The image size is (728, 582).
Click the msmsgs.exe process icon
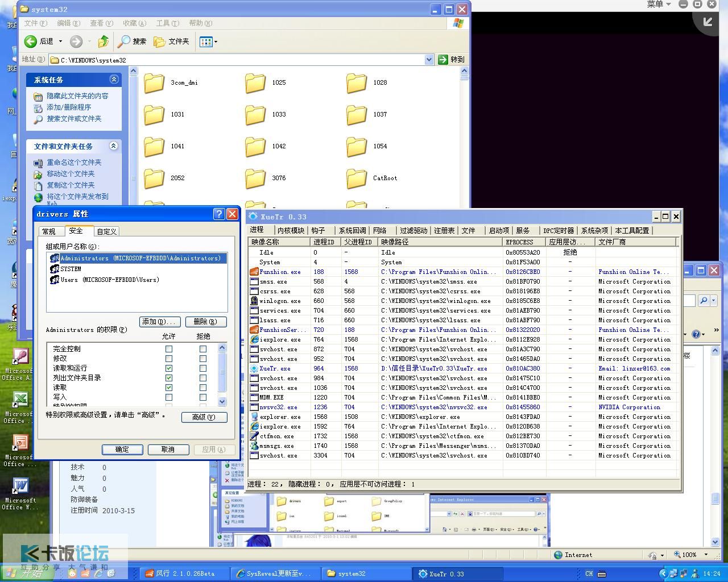[x=254, y=446]
